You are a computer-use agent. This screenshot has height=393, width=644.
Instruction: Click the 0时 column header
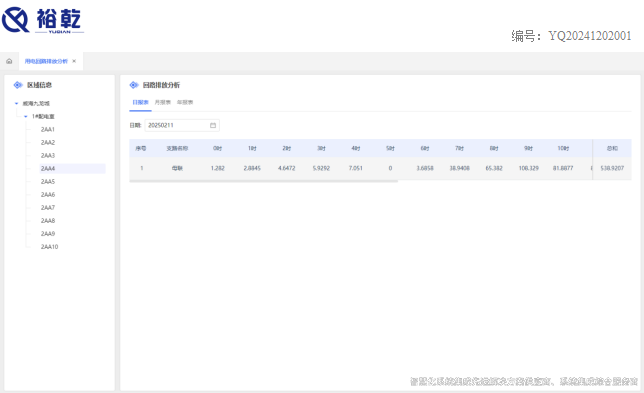pos(217,148)
